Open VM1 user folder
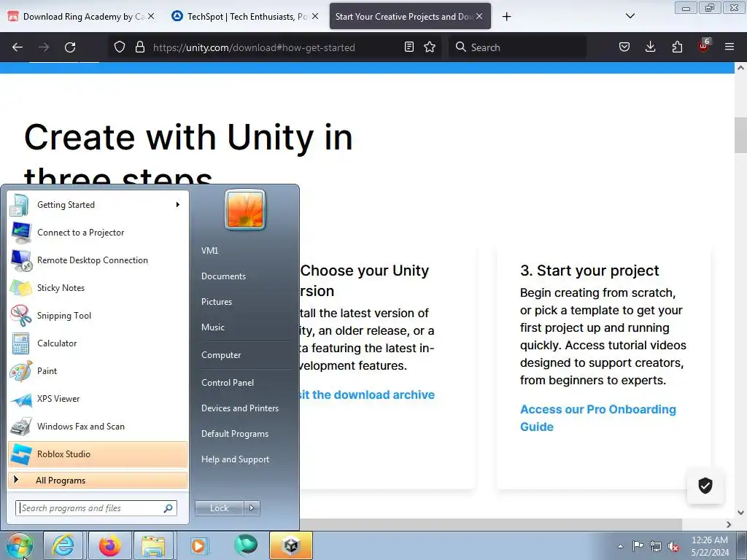Screen dimensions: 747x560 coord(209,251)
